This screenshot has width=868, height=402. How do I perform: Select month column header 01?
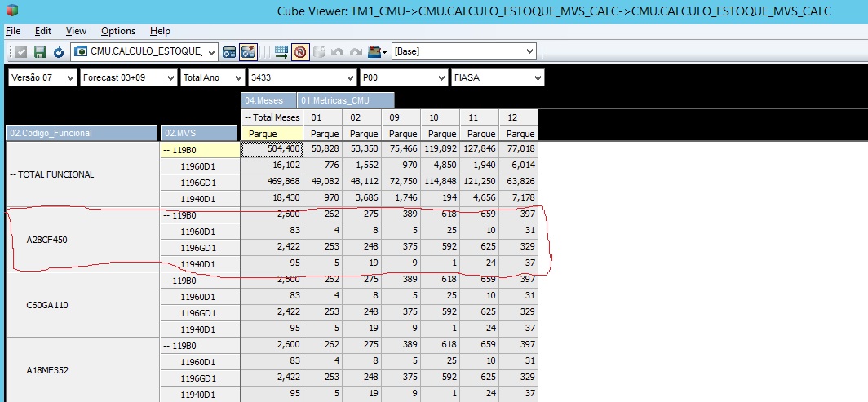click(323, 117)
